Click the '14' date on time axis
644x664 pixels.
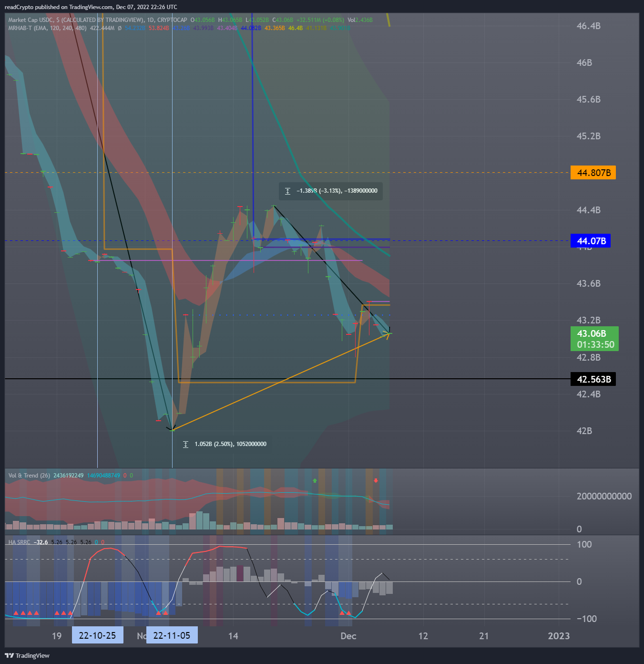233,636
